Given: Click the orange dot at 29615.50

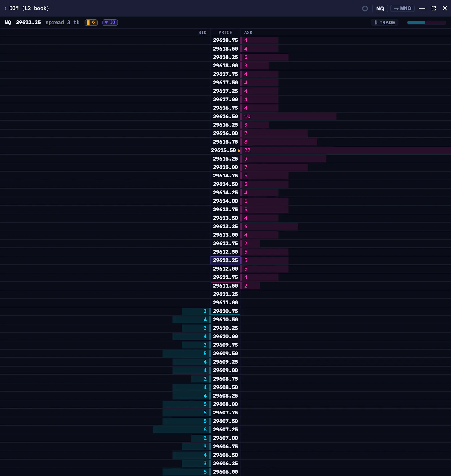Looking at the screenshot, I should [x=239, y=150].
